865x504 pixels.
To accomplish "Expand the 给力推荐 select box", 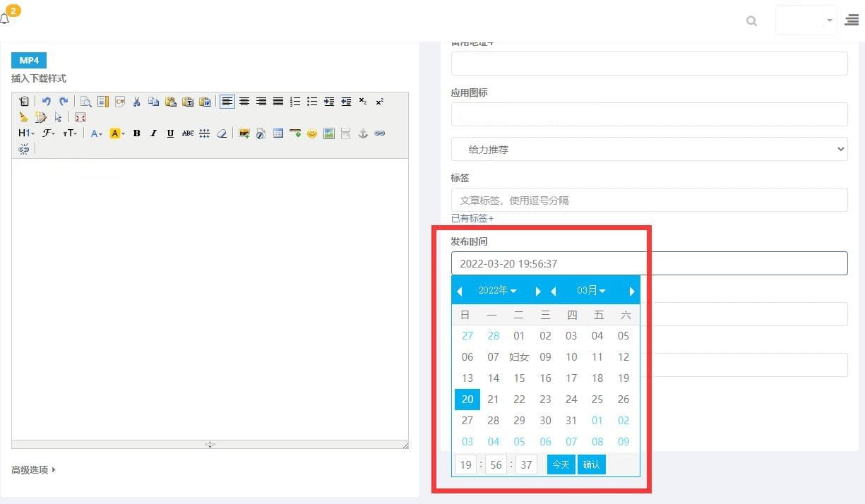I will click(649, 150).
